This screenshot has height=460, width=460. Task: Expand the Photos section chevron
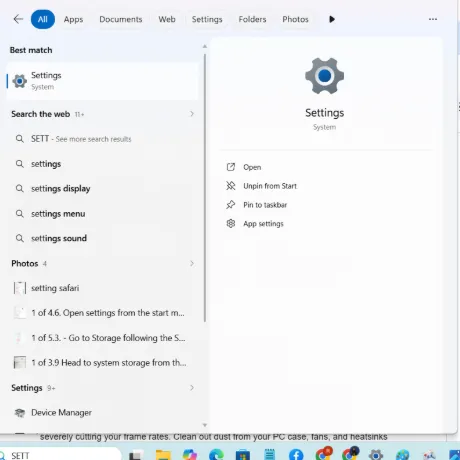pos(192,263)
